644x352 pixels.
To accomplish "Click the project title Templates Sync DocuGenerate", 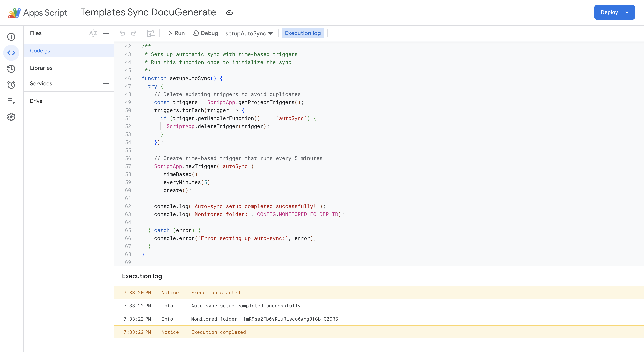I will pos(148,12).
